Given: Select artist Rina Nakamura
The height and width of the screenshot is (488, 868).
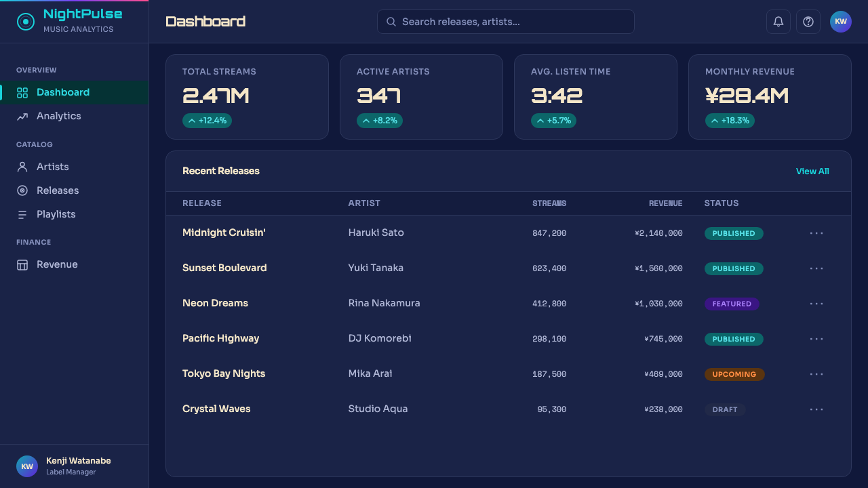Looking at the screenshot, I should coord(384,303).
